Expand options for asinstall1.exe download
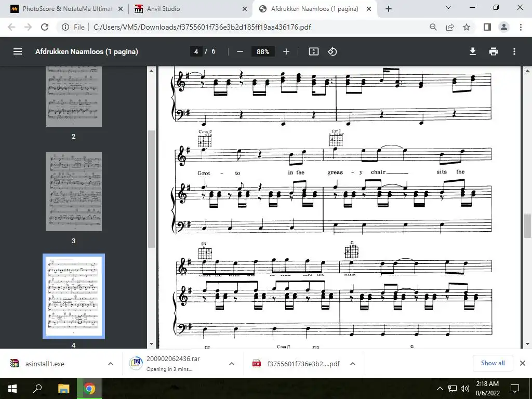Viewport: 532px width, 399px height. point(111,364)
